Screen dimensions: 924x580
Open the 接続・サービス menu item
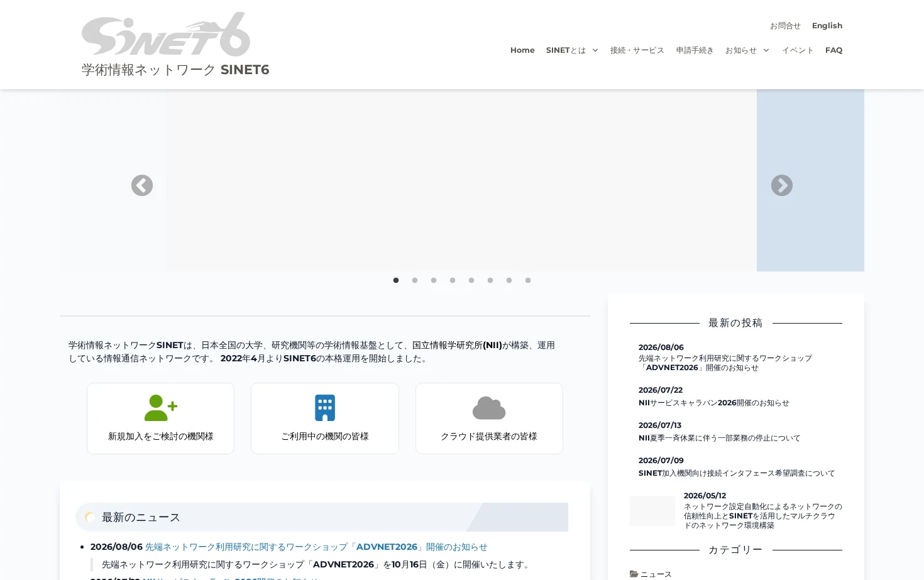click(x=637, y=50)
